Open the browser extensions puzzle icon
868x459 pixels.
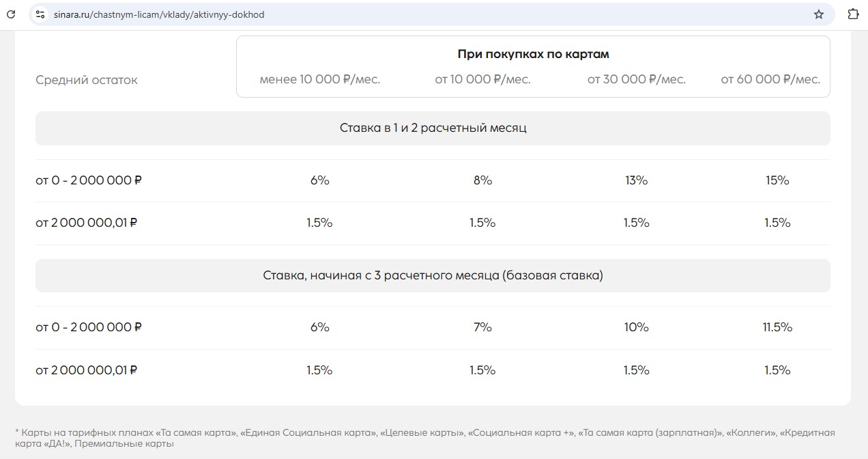click(x=853, y=14)
